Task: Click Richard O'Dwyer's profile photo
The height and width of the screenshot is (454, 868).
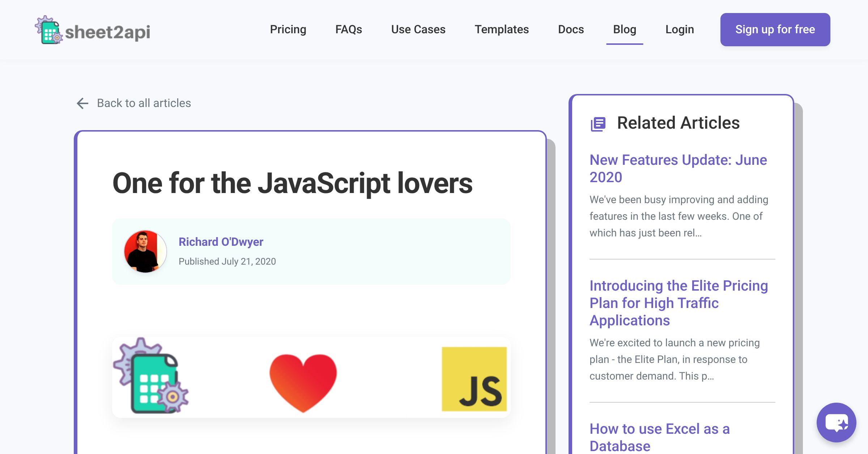Action: click(145, 252)
